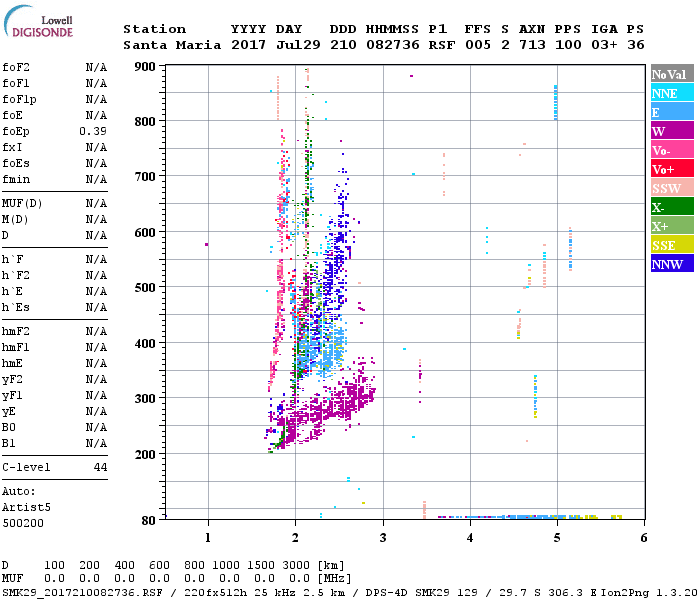
Task: Click the M(D) parameter label
Action: pyautogui.click(x=15, y=220)
